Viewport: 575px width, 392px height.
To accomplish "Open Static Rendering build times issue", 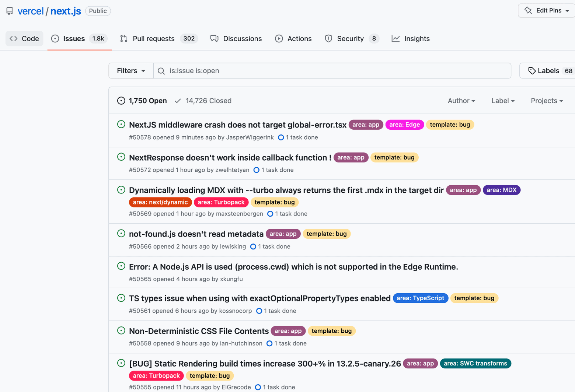I will (x=265, y=364).
